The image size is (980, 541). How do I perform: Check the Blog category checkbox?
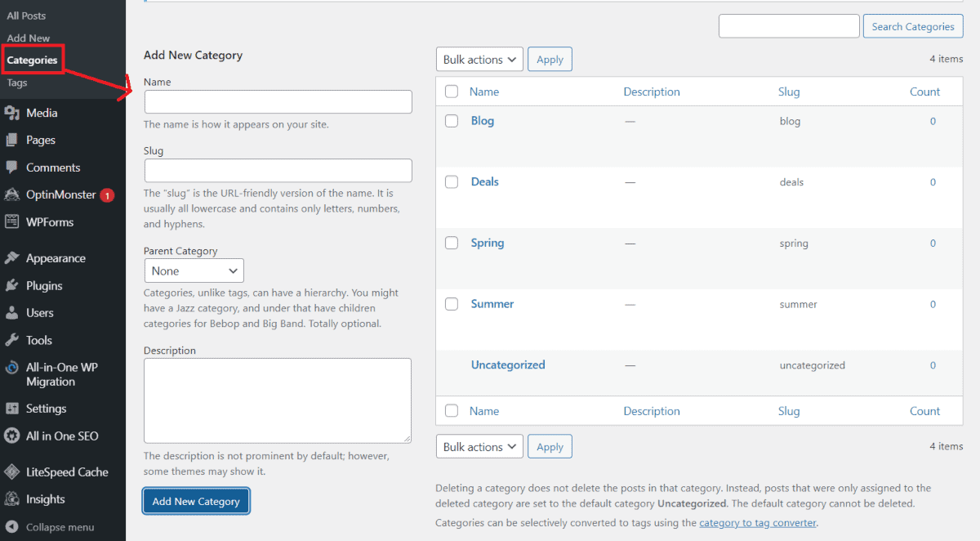(452, 121)
